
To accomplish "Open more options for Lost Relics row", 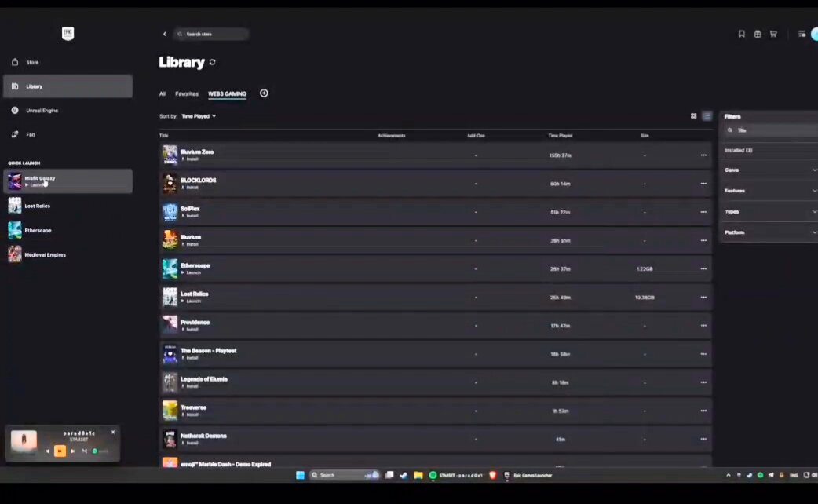I will (703, 298).
